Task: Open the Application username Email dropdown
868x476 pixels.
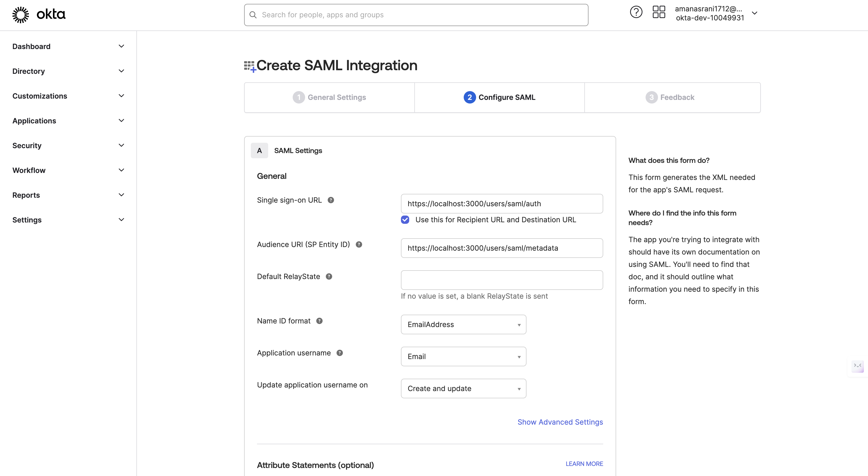Action: coord(463,356)
